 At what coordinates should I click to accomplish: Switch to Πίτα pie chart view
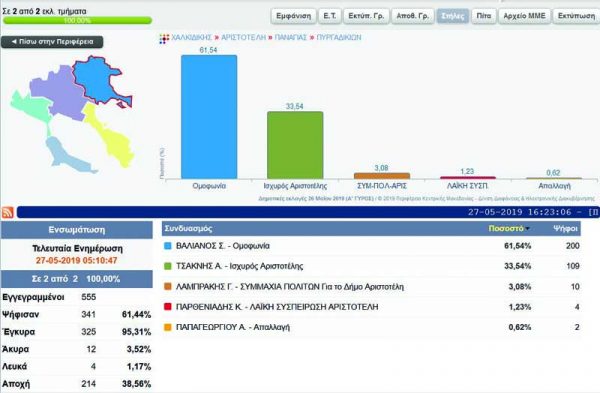pyautogui.click(x=484, y=16)
